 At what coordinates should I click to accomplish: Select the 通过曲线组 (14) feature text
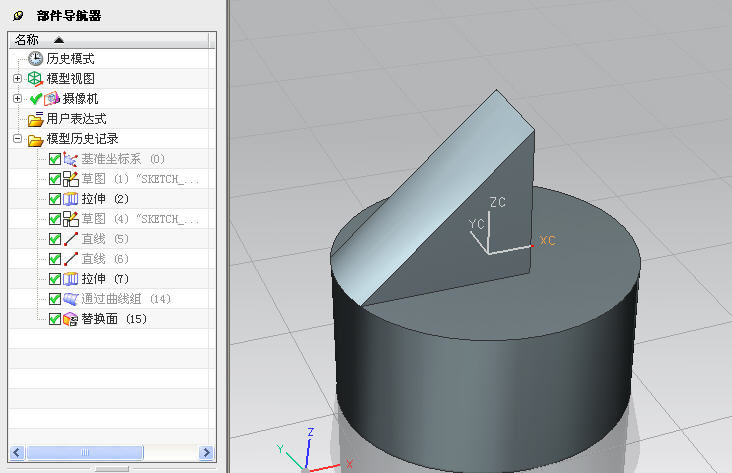126,299
